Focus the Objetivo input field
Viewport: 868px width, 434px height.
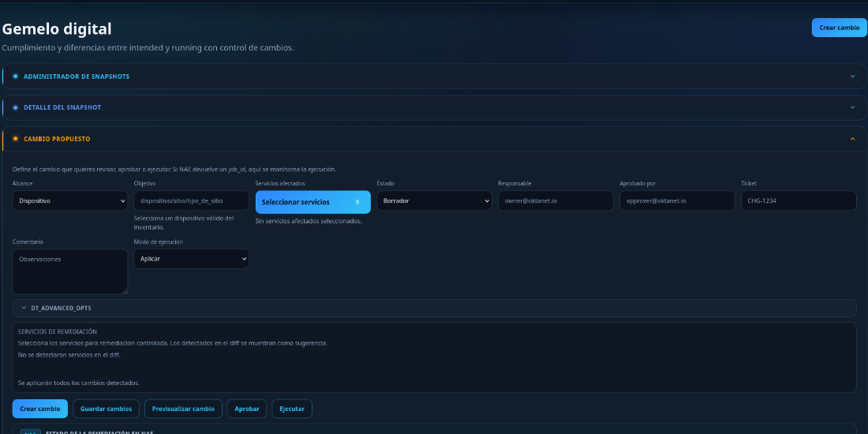[x=192, y=200]
